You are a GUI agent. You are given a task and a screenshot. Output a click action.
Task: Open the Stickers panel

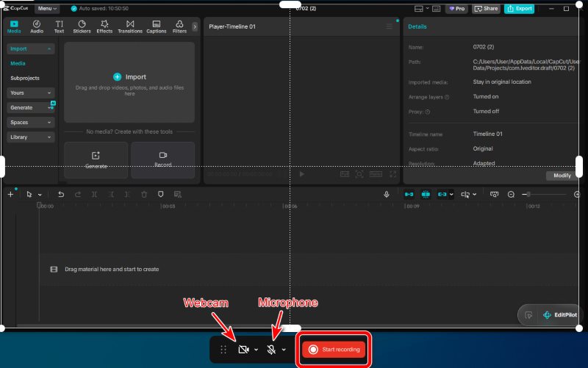82,26
